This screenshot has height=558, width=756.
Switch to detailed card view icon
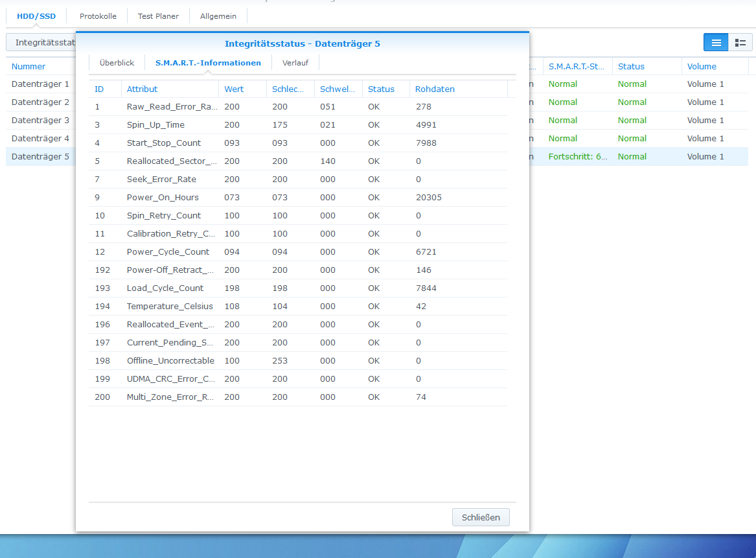point(740,42)
